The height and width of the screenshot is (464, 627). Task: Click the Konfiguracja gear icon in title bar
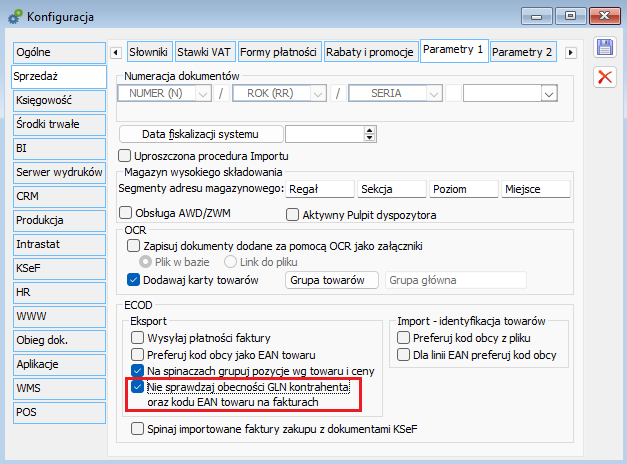coord(15,17)
